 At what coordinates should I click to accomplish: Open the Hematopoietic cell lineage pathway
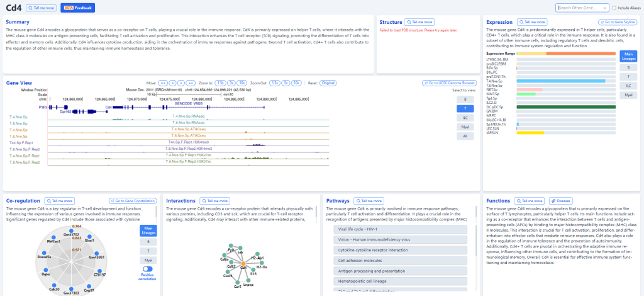(401, 281)
